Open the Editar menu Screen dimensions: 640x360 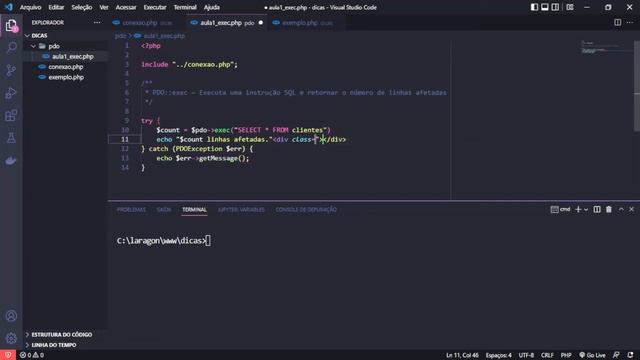(x=56, y=7)
